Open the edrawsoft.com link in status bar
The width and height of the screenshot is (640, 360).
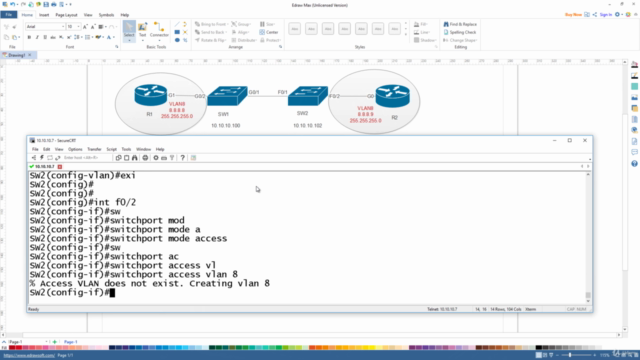29,356
